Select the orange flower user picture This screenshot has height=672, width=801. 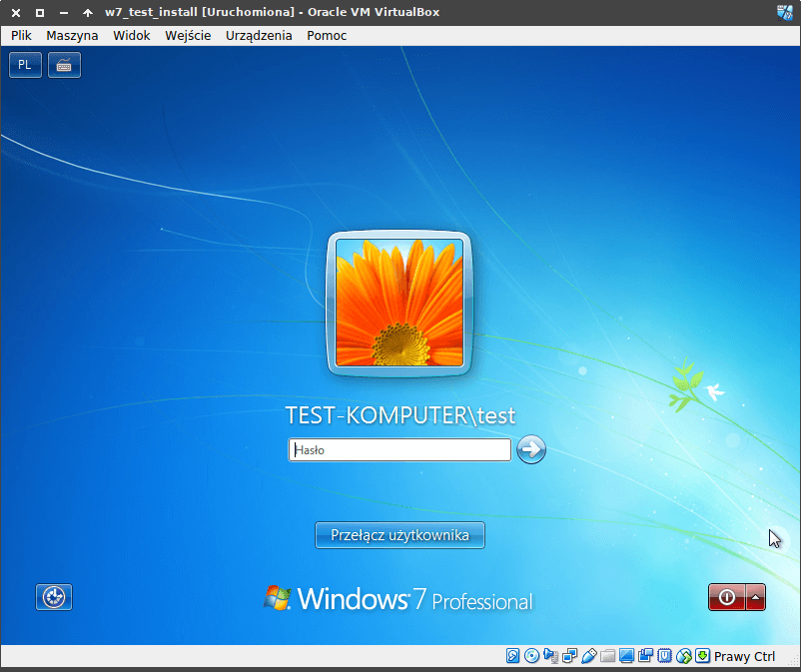click(400, 304)
